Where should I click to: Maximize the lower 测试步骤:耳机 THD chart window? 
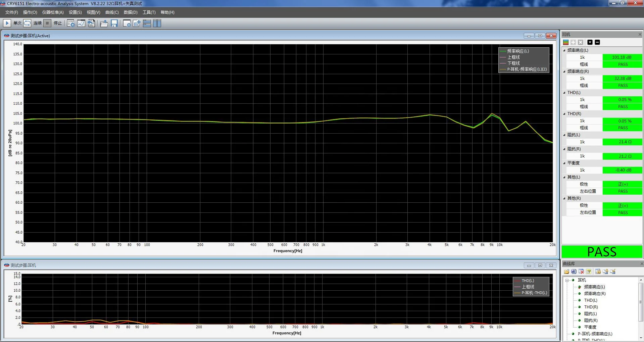(540, 265)
